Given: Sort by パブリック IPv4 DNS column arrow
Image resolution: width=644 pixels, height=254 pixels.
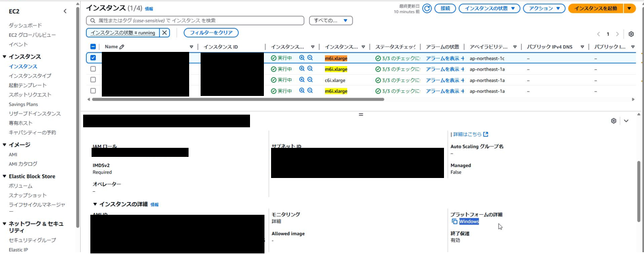Looking at the screenshot, I should 583,47.
